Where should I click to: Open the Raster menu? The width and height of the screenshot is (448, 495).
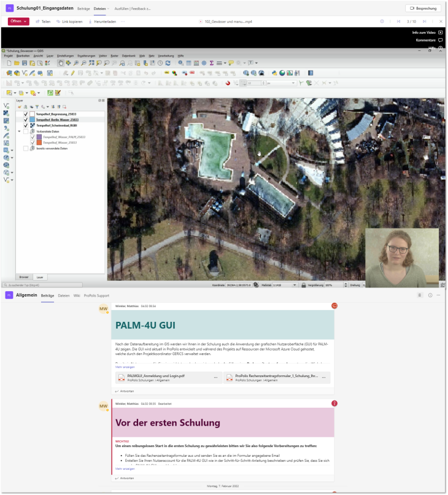click(114, 56)
